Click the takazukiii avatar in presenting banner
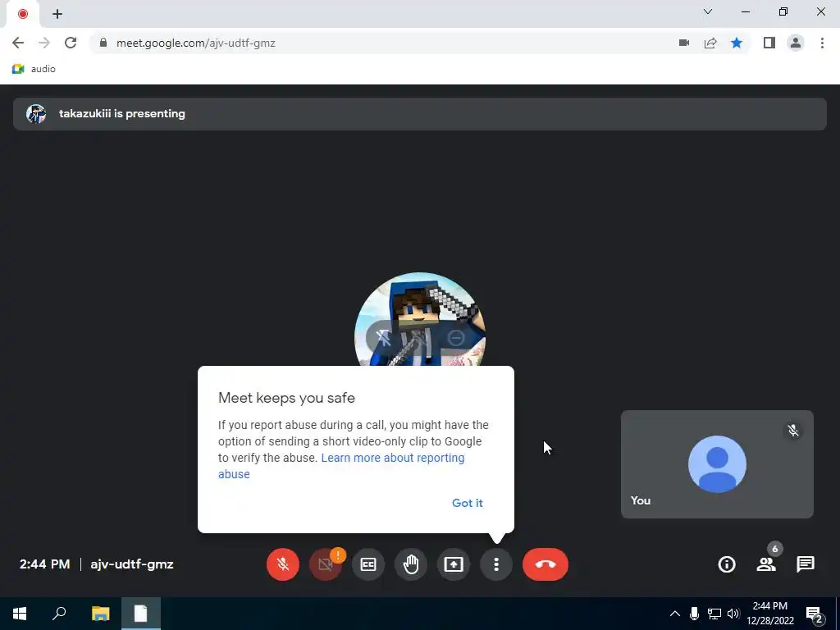This screenshot has height=630, width=840. point(36,113)
